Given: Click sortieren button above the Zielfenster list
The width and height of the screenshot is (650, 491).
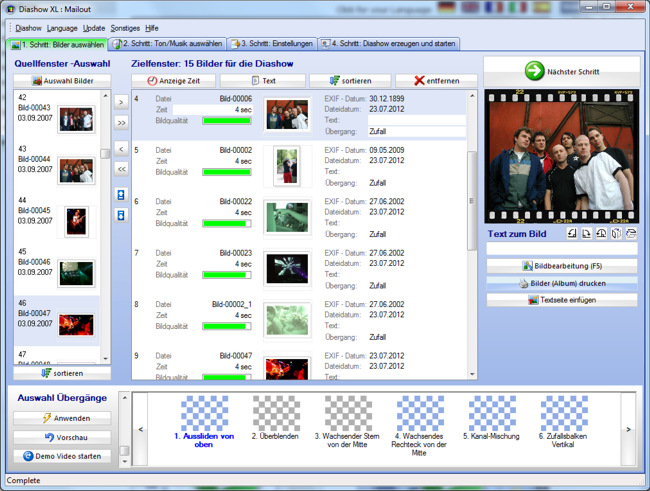Looking at the screenshot, I should point(350,81).
